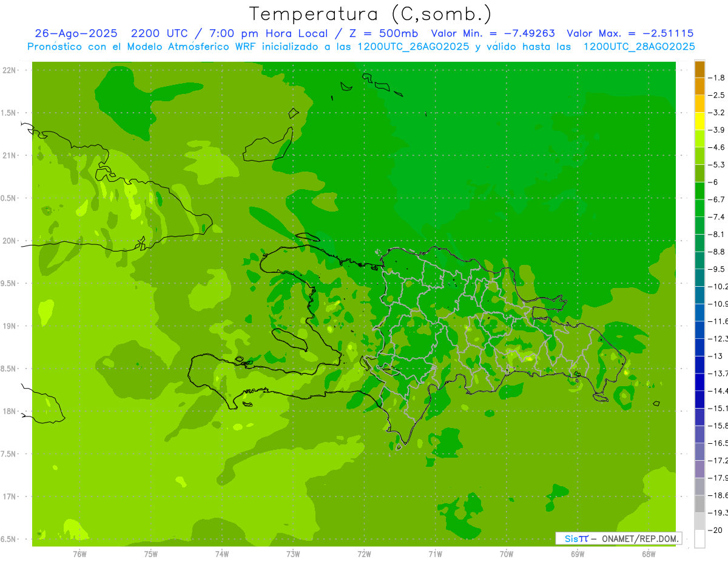Click the '-5.3' colorbar label
Image resolution: width=728 pixels, height=562 pixels.
(716, 164)
